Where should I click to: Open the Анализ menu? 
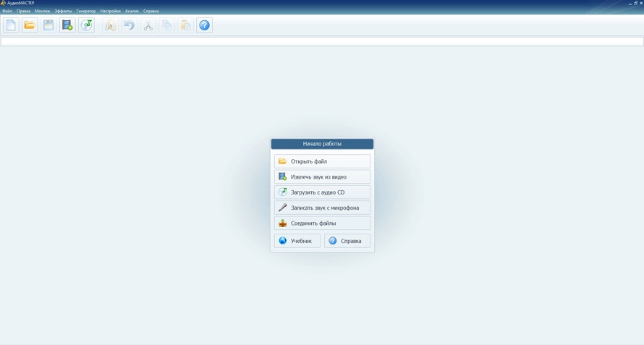[x=132, y=11]
